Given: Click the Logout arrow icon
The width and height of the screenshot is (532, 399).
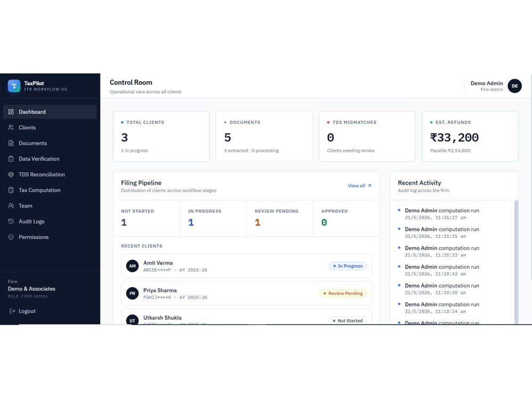Looking at the screenshot, I should (x=12, y=311).
